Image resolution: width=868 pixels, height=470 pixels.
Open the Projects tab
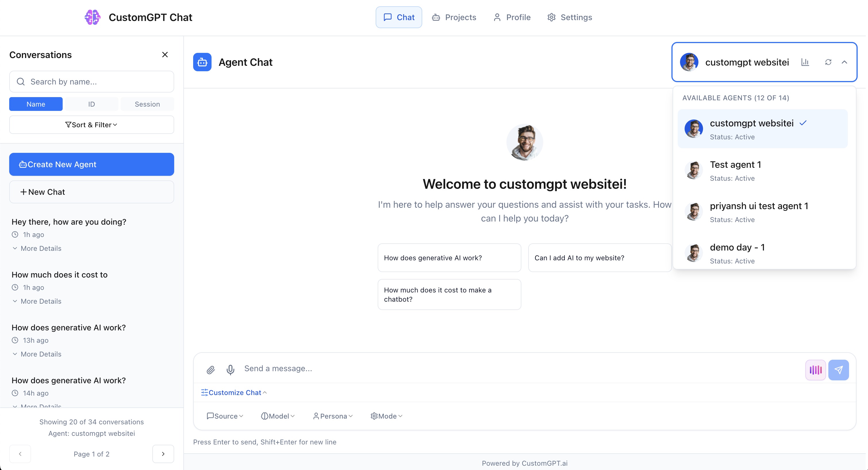[454, 17]
